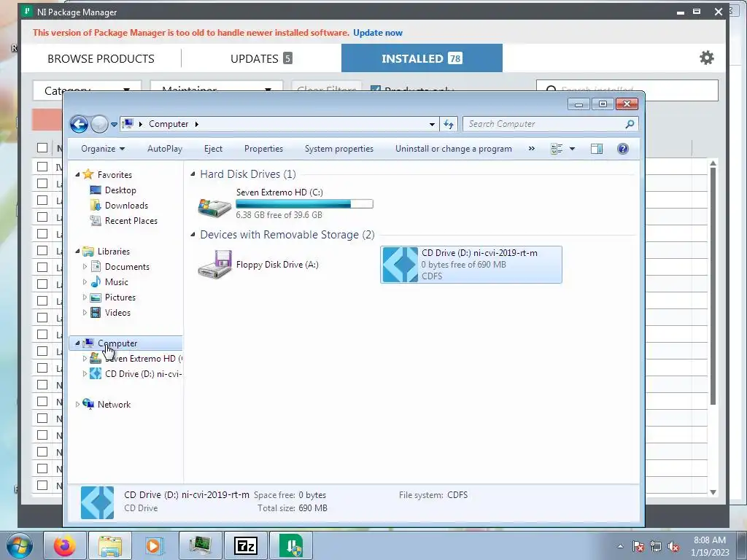
Task: Open Music library
Action: pyautogui.click(x=116, y=282)
